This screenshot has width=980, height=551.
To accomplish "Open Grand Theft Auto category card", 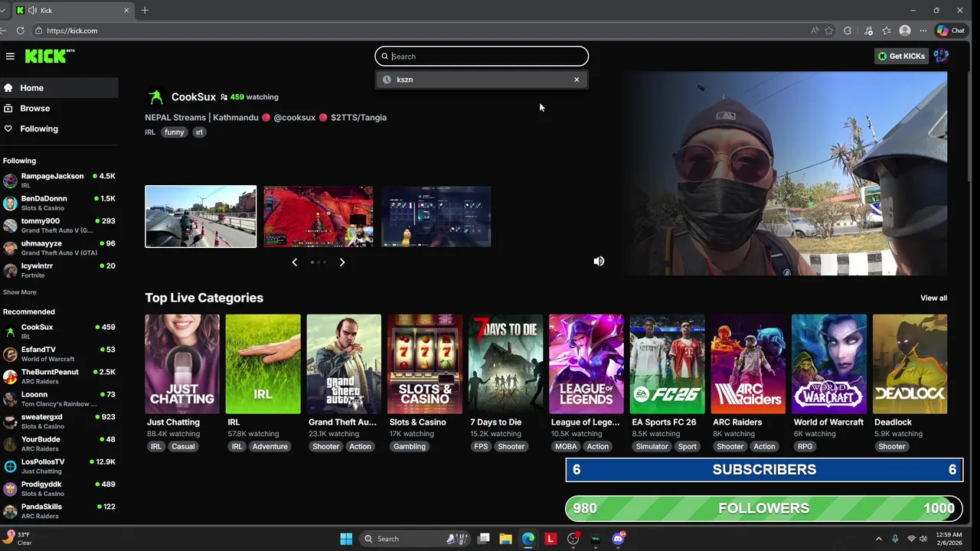I will click(x=344, y=364).
